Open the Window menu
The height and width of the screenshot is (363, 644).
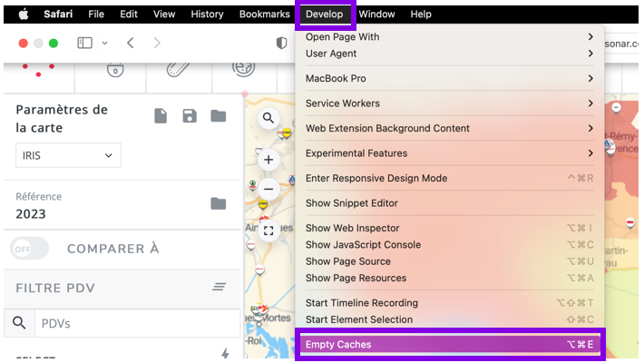pyautogui.click(x=376, y=15)
